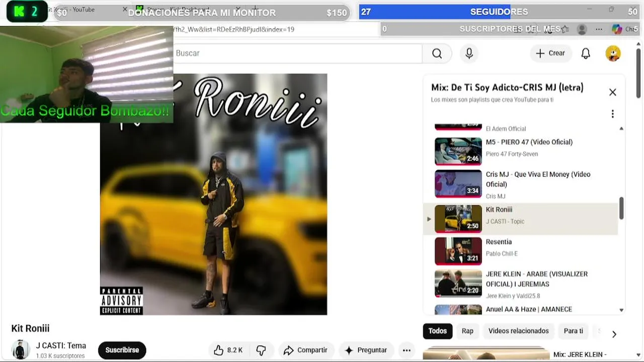Close the mix playlist panel
644x362 pixels.
click(x=612, y=92)
